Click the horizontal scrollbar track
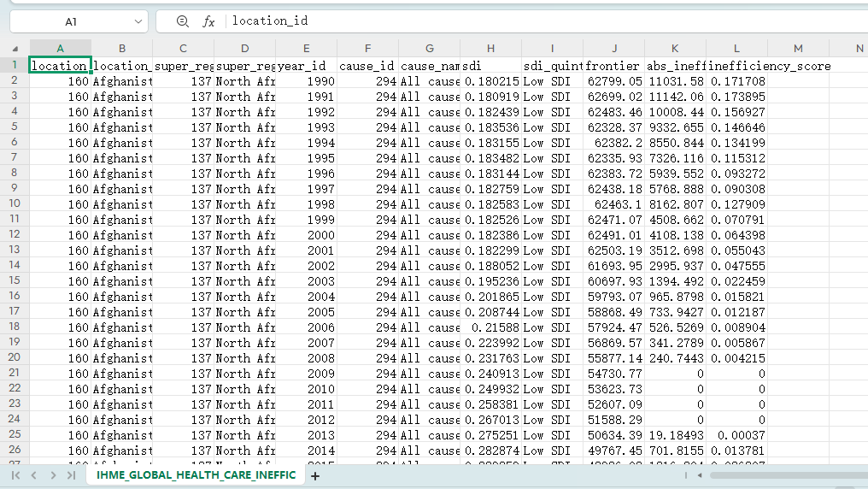This screenshot has width=868, height=489. click(x=789, y=475)
